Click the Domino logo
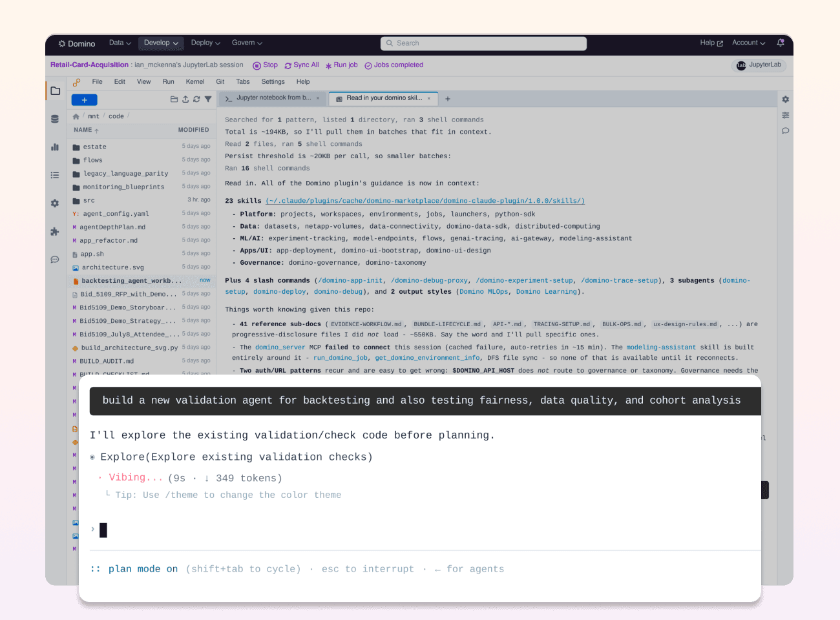 click(76, 43)
